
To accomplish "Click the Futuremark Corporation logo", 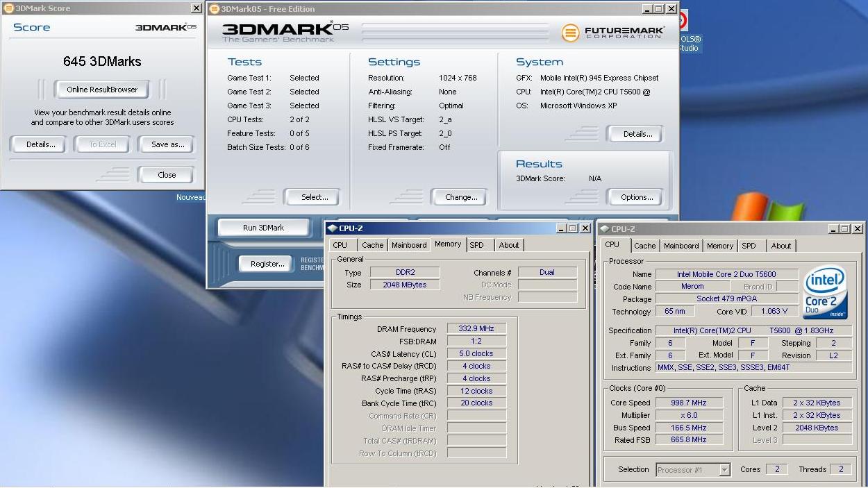I will pyautogui.click(x=612, y=33).
